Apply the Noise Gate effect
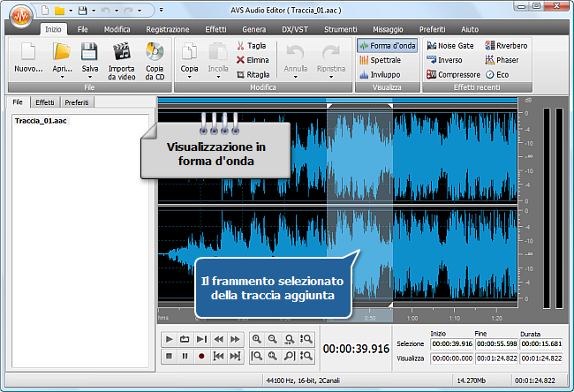 tap(451, 45)
